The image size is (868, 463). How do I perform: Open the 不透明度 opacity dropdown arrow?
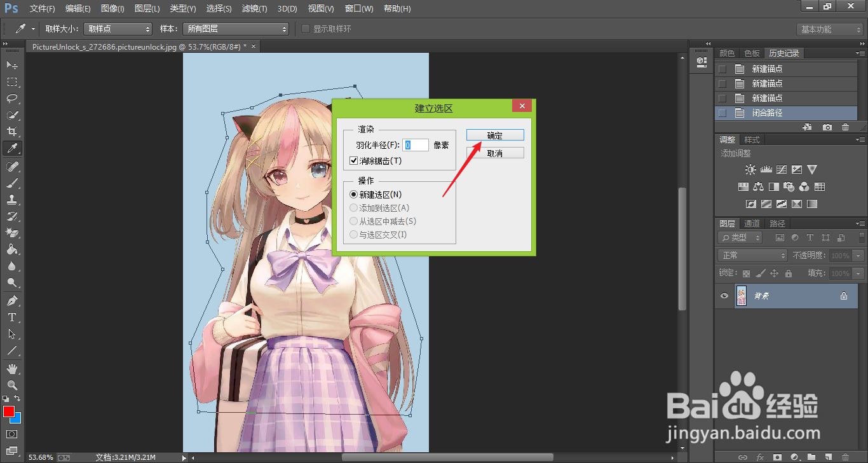[x=859, y=255]
